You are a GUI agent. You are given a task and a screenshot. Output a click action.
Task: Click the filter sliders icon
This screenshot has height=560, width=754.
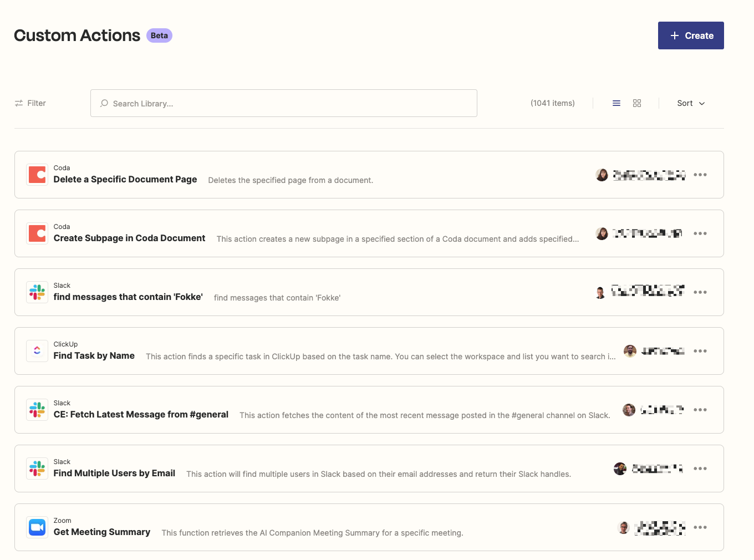18,103
